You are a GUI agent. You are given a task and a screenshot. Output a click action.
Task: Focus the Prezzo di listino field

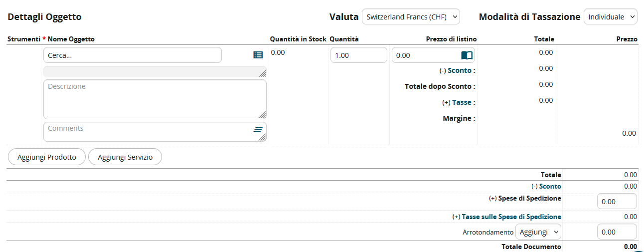coord(425,55)
